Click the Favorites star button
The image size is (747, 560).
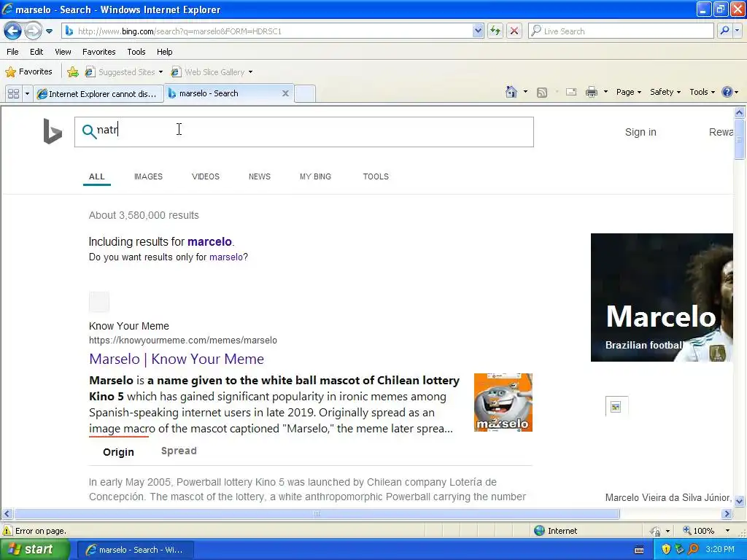tap(28, 72)
